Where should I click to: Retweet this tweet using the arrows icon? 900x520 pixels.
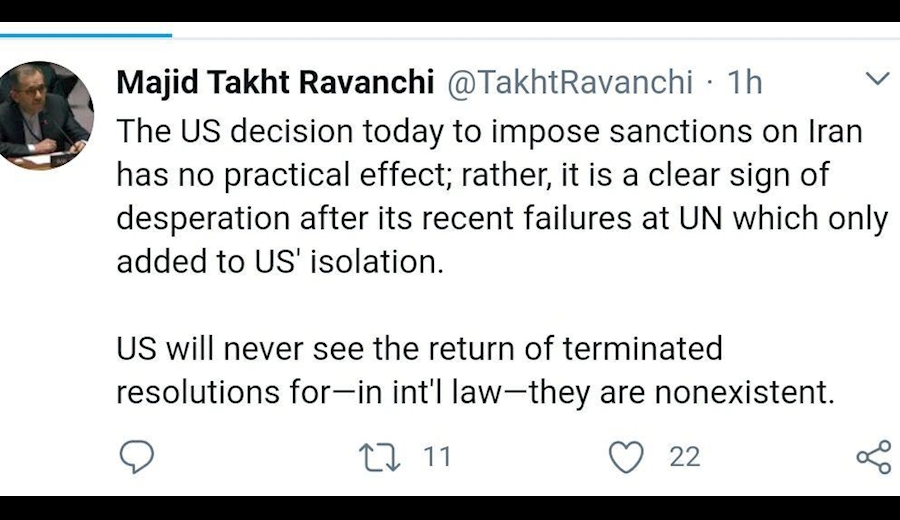tap(379, 458)
